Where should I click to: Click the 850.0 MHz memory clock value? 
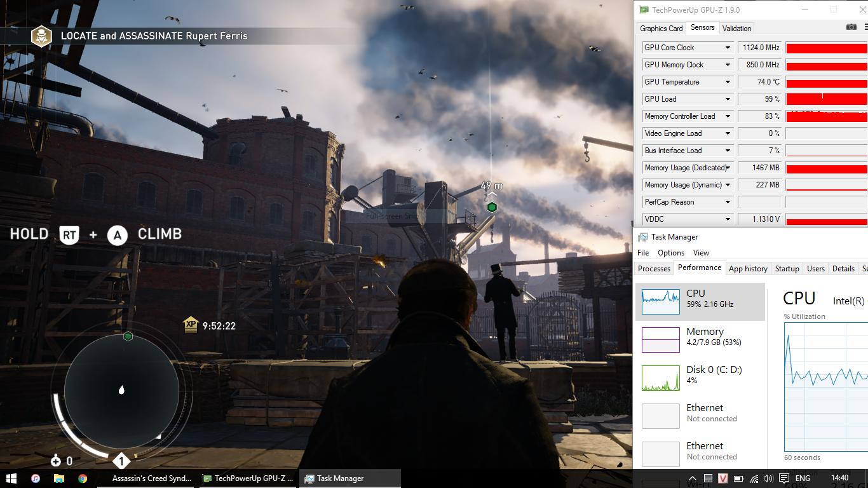(x=759, y=65)
